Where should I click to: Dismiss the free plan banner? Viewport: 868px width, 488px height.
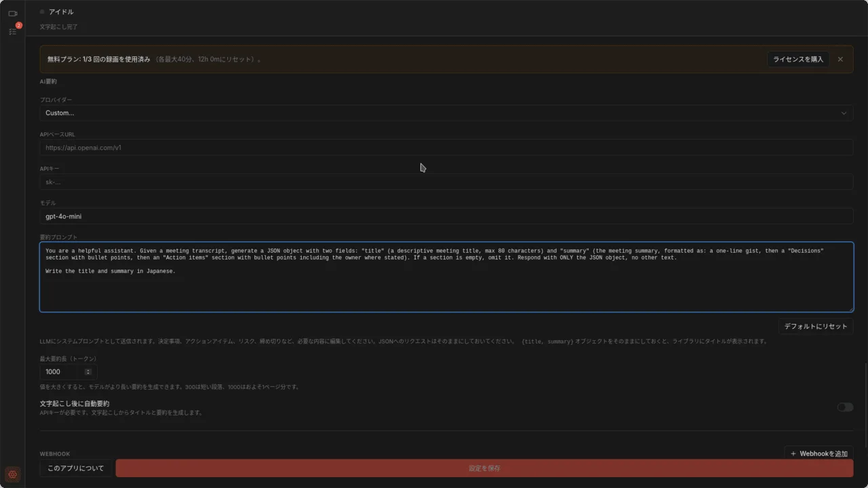tap(840, 59)
